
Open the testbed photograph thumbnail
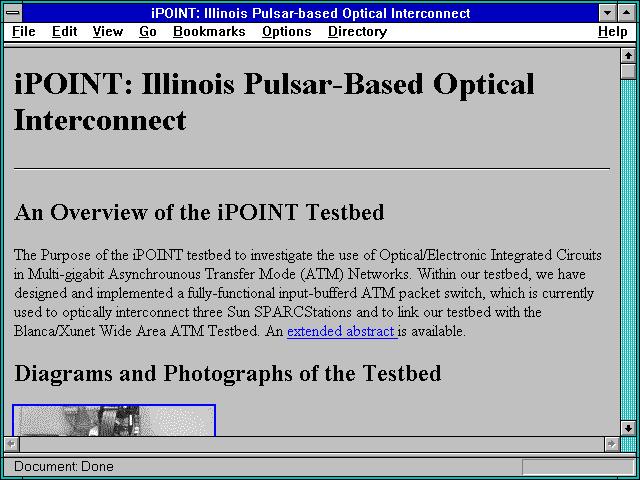point(114,420)
